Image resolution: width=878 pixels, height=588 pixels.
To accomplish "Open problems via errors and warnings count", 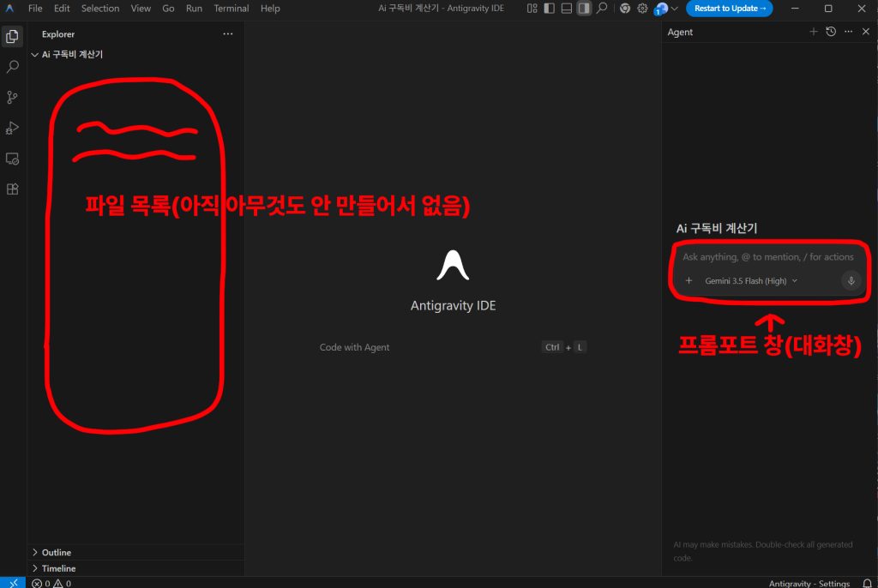I will tap(51, 583).
